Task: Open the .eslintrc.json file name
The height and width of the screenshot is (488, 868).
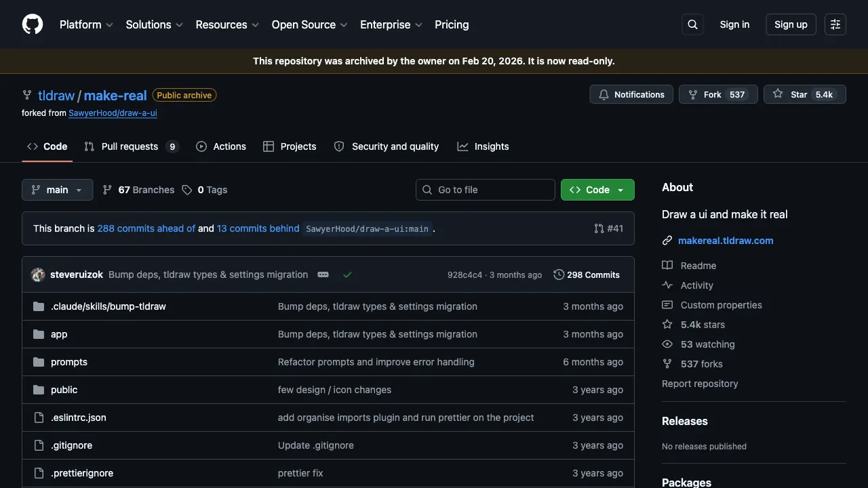Action: pyautogui.click(x=79, y=418)
